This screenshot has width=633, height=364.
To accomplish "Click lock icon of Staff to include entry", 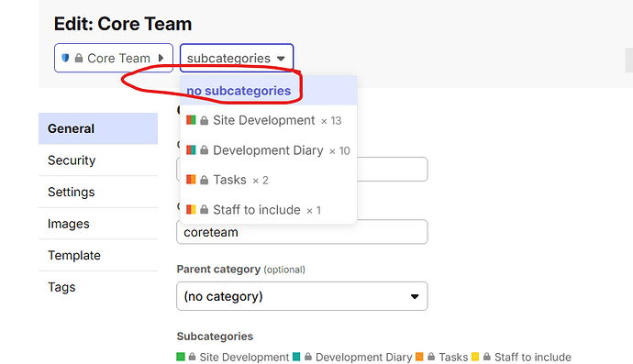I will point(205,210).
